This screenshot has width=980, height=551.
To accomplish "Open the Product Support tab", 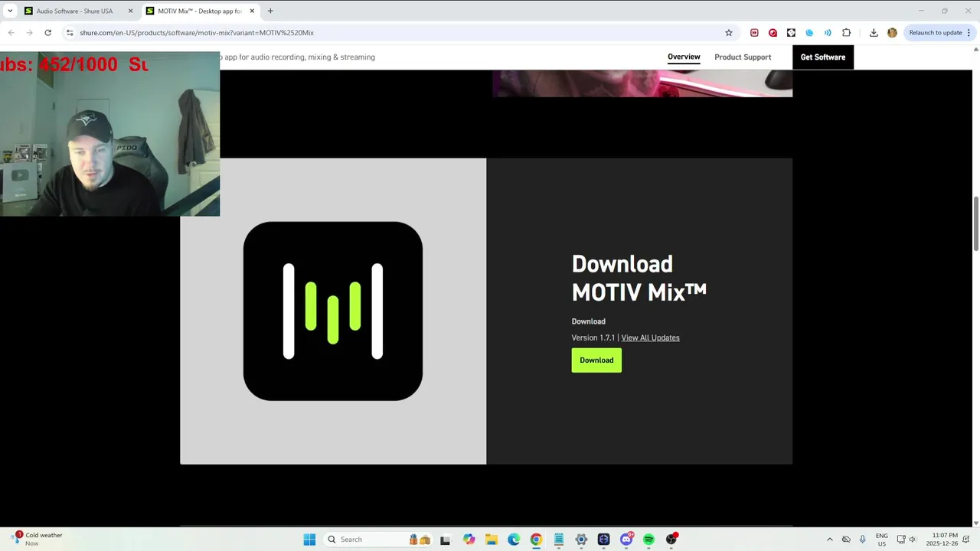I will tap(743, 57).
